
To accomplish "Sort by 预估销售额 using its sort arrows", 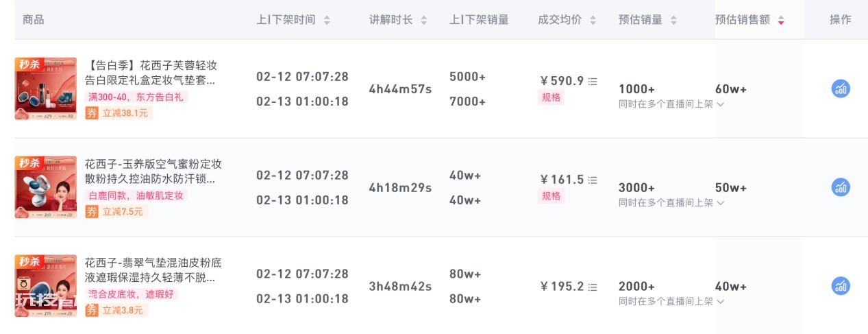I will tap(781, 21).
